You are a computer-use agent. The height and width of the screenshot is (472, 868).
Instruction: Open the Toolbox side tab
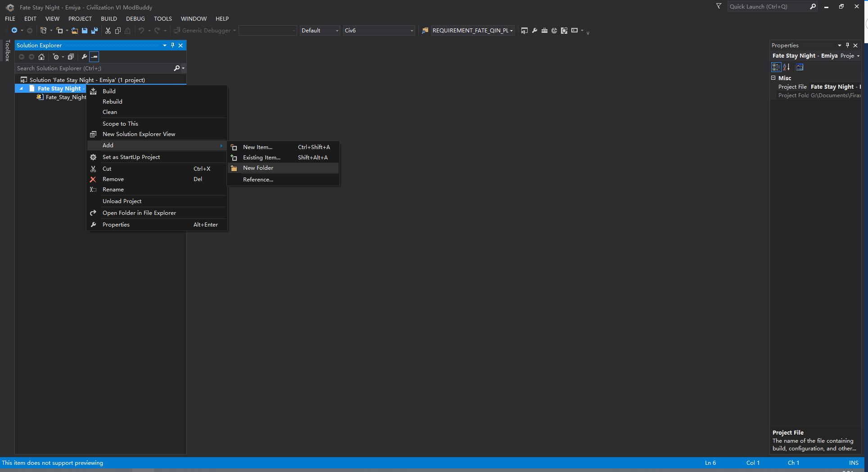coord(7,50)
